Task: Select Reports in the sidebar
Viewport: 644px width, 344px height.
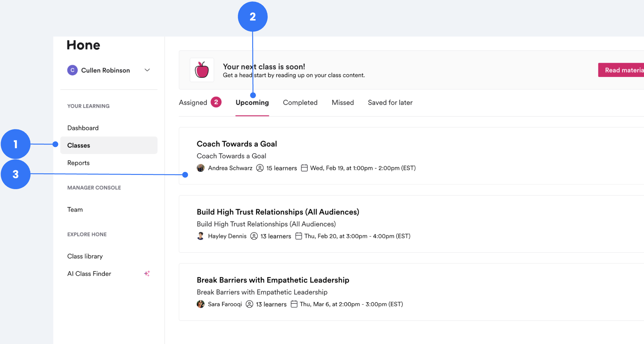Action: coord(78,163)
